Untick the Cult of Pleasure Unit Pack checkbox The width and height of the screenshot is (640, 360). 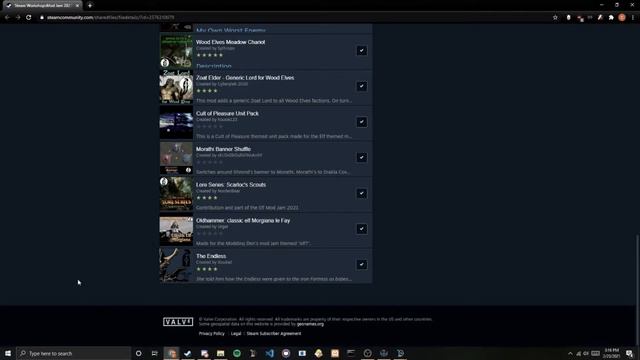(x=362, y=122)
